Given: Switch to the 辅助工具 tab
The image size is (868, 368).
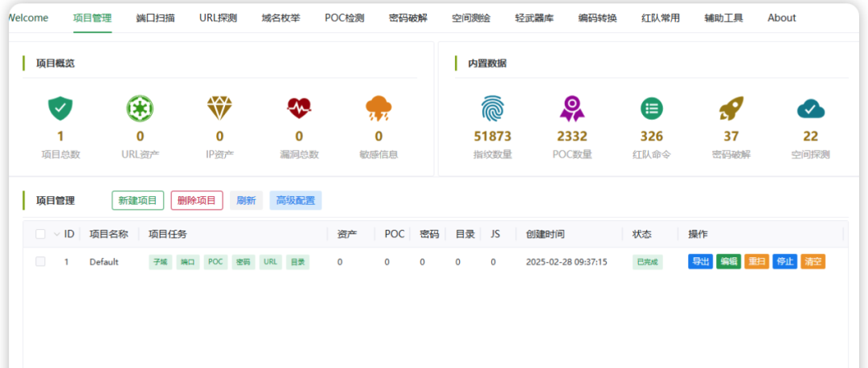Looking at the screenshot, I should pyautogui.click(x=723, y=18).
